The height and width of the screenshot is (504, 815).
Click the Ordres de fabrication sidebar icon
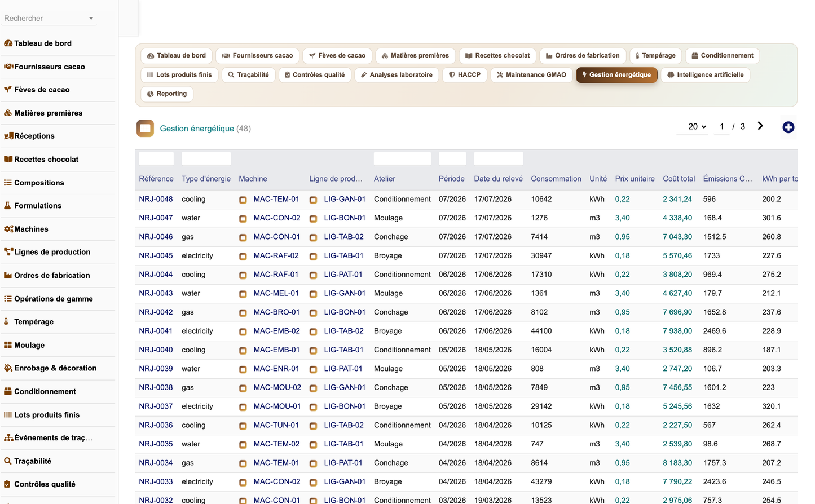[x=8, y=275]
